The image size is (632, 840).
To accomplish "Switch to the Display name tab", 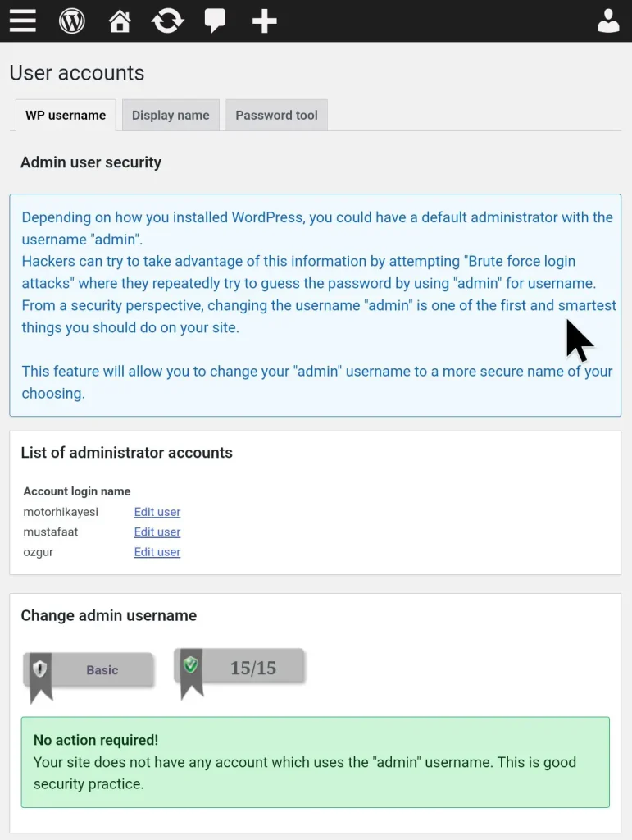I will pos(171,116).
